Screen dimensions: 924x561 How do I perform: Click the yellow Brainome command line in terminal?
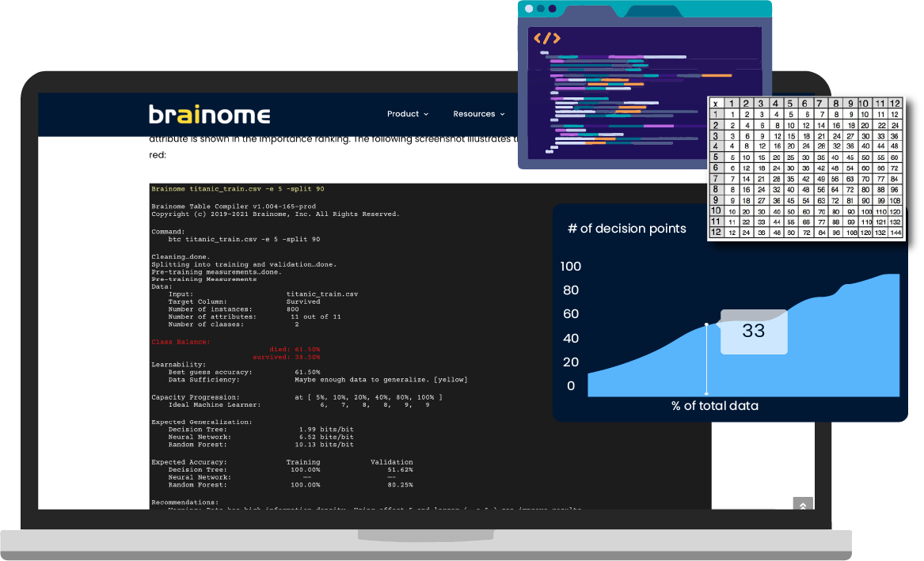click(x=238, y=189)
